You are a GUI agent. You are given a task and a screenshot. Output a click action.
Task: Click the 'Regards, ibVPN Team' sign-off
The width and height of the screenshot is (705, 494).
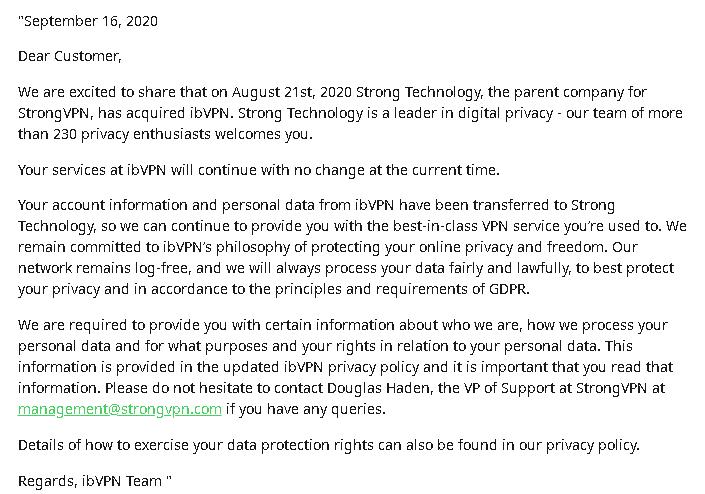(90, 481)
